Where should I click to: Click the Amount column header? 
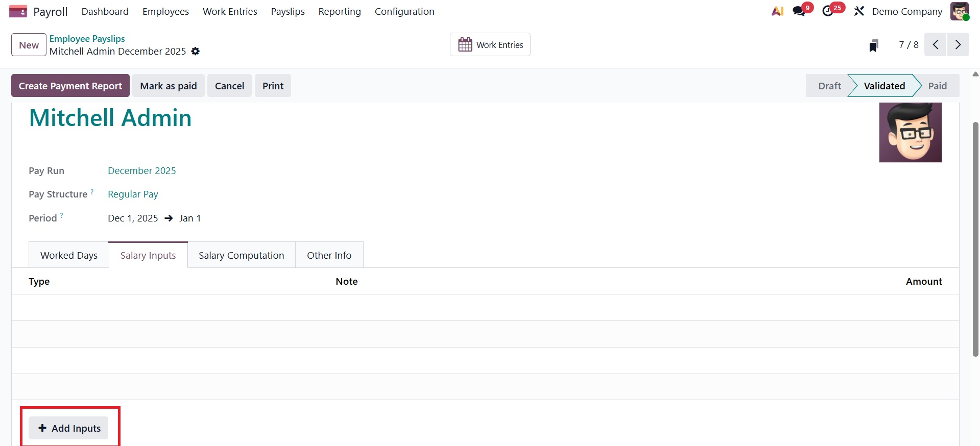click(924, 282)
